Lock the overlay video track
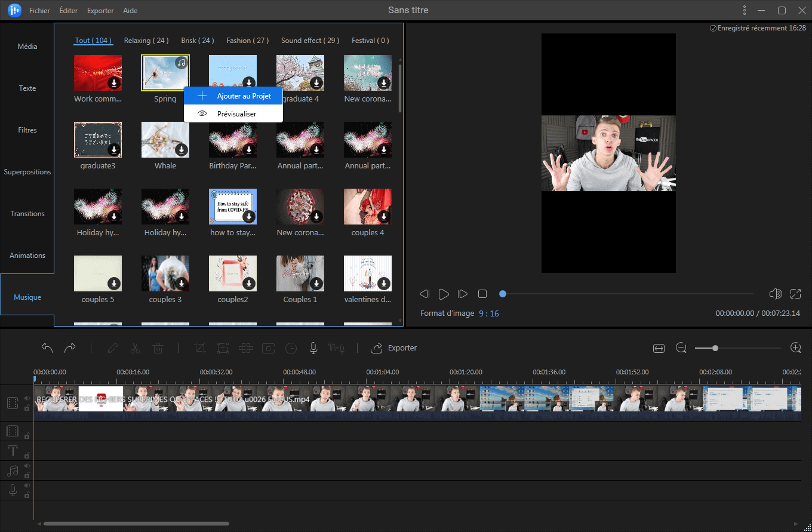The width and height of the screenshot is (812, 532). pyautogui.click(x=27, y=436)
